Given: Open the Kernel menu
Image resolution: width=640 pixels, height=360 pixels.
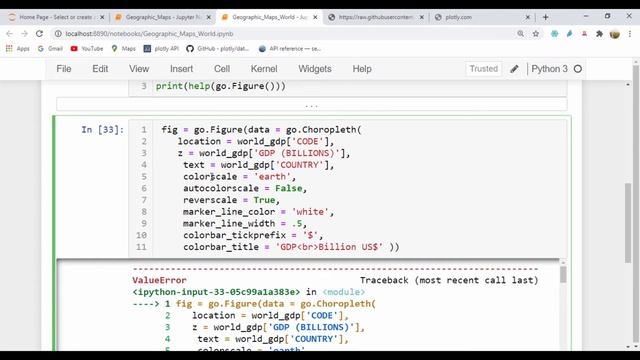Looking at the screenshot, I should [264, 69].
